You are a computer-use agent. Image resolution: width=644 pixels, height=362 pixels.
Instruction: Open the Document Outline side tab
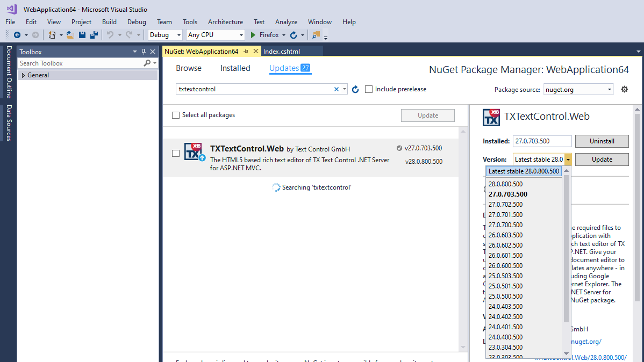click(x=9, y=72)
